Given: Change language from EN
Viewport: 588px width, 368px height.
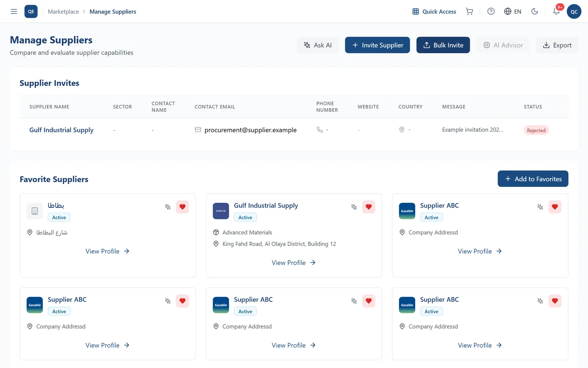Looking at the screenshot, I should [513, 11].
